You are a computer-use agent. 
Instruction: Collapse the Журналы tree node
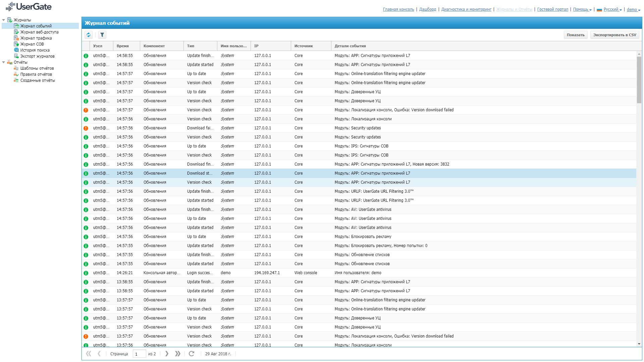point(4,20)
